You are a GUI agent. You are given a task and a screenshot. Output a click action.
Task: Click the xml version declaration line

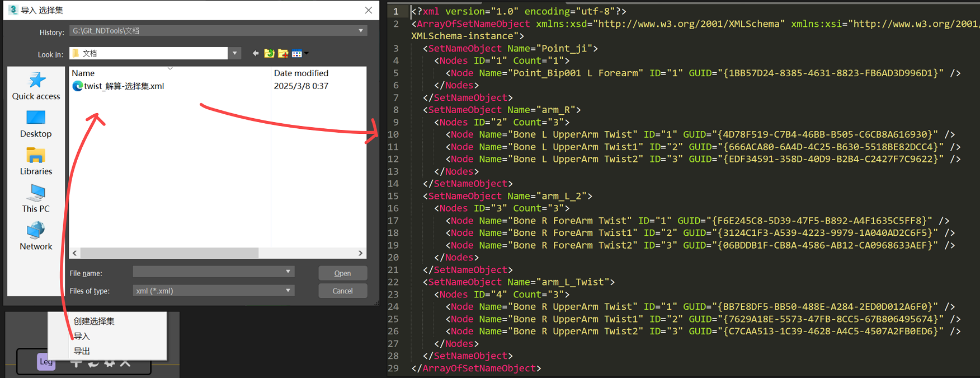(519, 12)
